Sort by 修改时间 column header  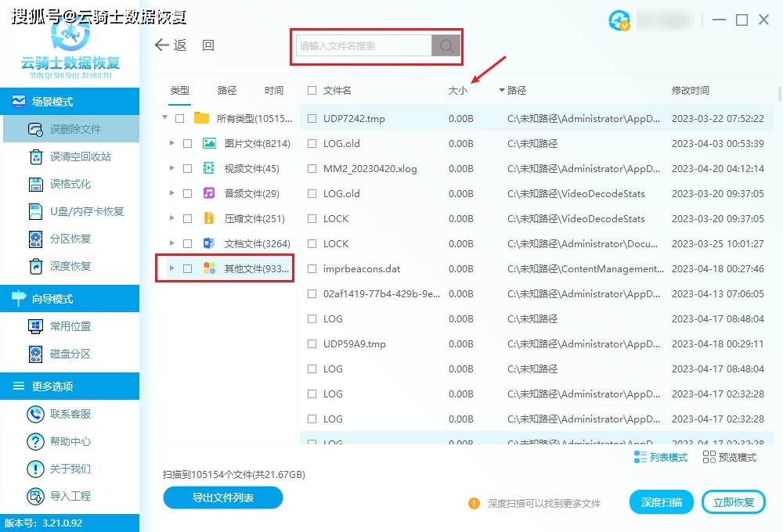[x=690, y=90]
